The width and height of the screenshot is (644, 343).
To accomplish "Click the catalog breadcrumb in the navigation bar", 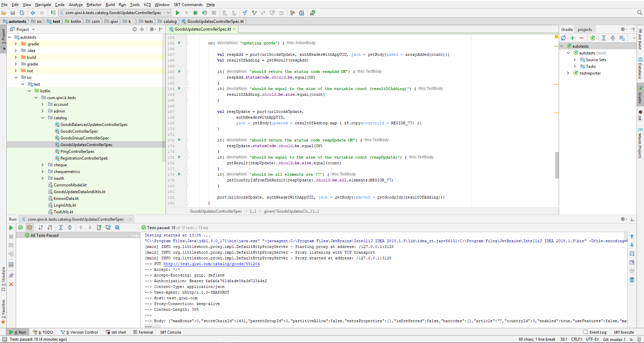I will coord(167,22).
